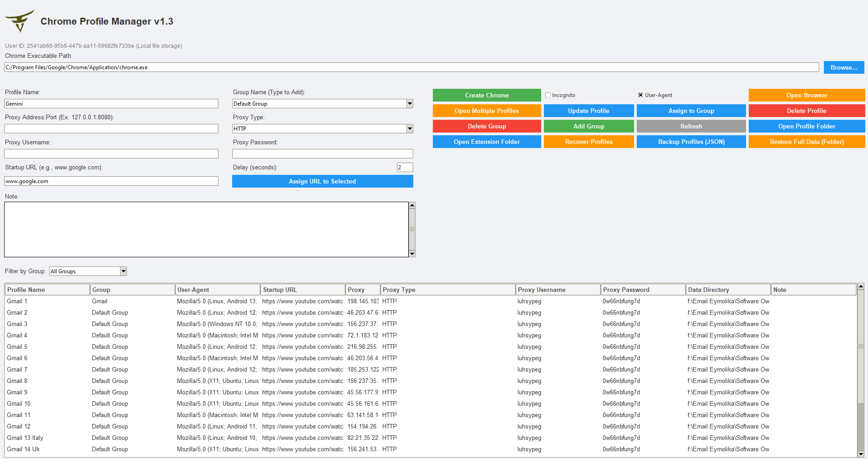868x459 pixels.
Task: Click the Startup URL input field
Action: [x=111, y=181]
